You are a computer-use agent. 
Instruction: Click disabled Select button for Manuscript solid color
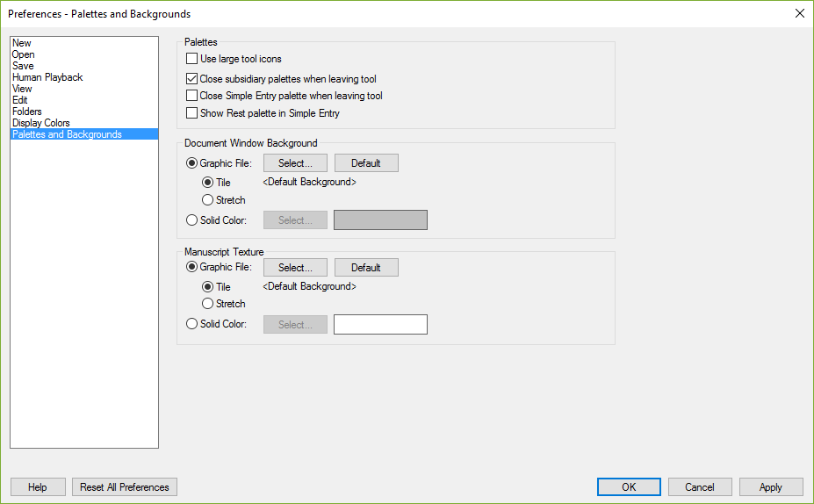click(x=295, y=324)
